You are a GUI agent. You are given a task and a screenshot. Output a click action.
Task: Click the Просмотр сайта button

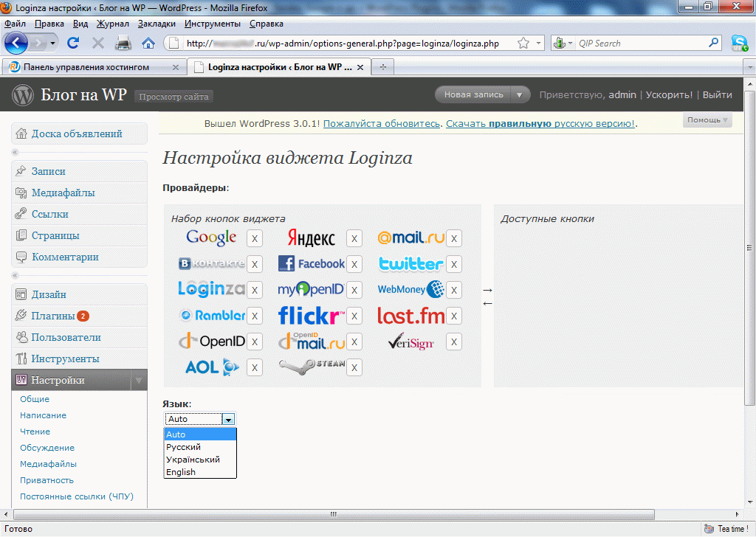[x=174, y=97]
